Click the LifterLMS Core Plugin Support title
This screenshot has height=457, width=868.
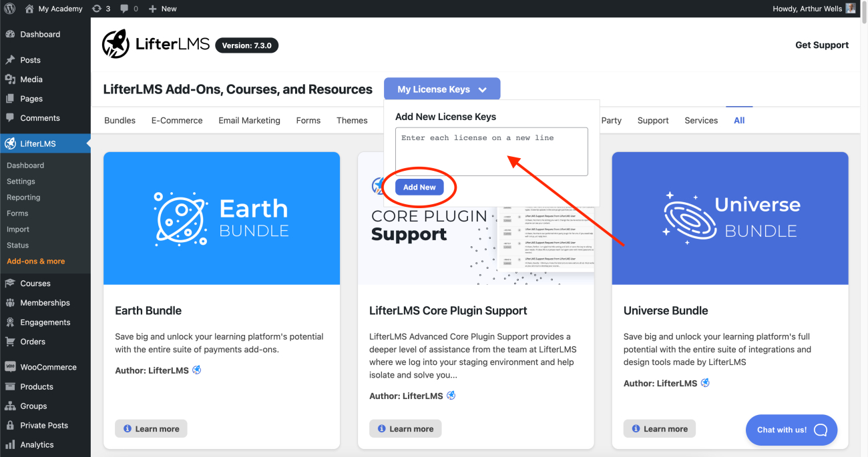point(448,311)
